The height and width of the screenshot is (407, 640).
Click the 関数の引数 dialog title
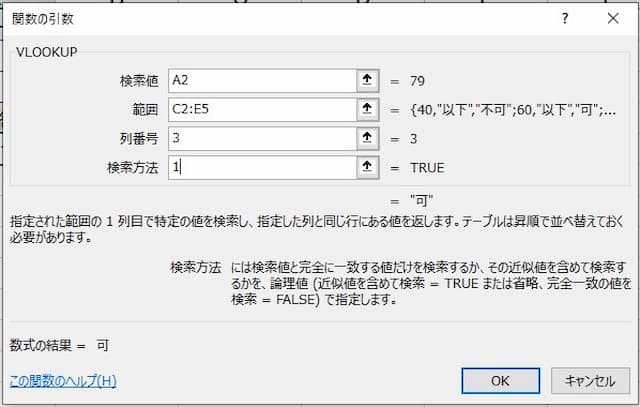pyautogui.click(x=42, y=19)
